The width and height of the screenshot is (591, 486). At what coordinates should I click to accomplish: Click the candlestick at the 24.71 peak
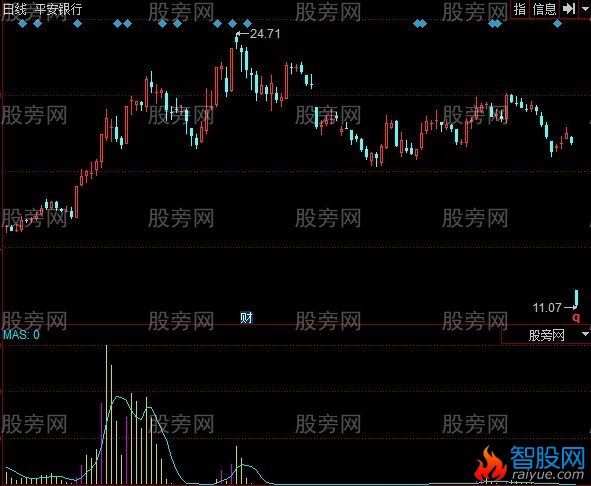[237, 40]
